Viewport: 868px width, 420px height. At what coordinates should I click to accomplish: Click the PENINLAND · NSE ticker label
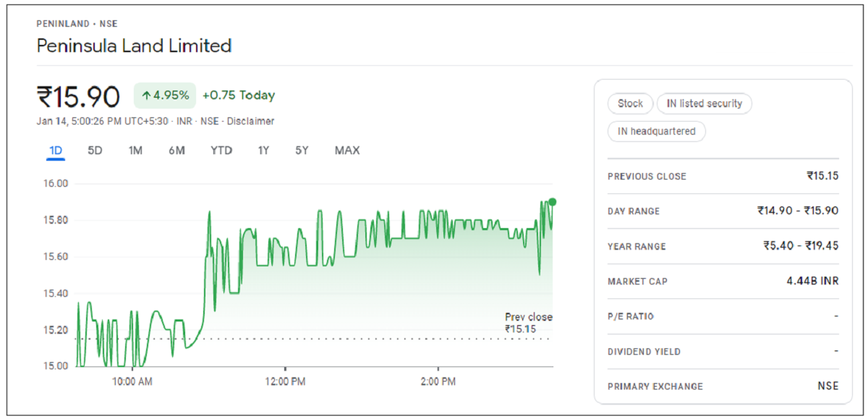(x=77, y=24)
